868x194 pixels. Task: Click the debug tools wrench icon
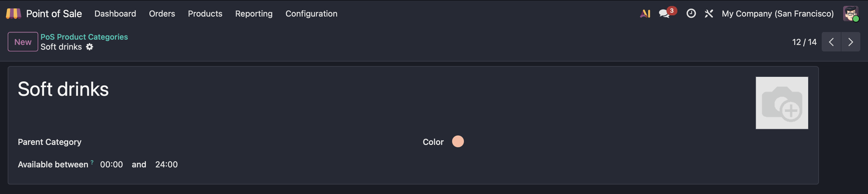tap(709, 14)
